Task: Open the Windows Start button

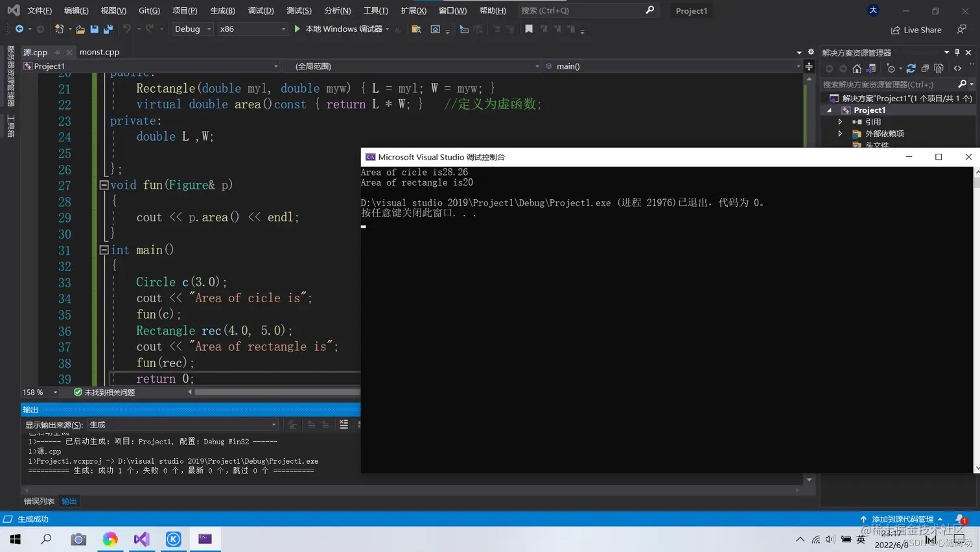Action: (16, 539)
